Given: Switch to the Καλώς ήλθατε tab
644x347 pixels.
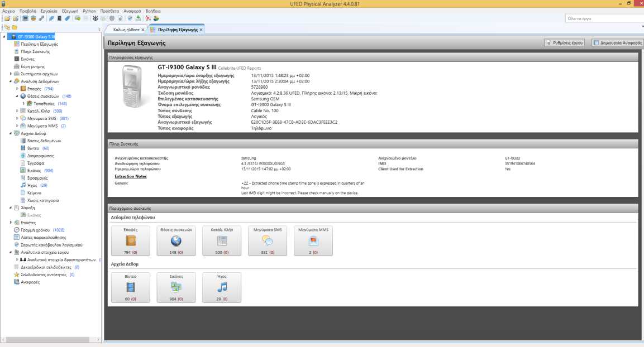Looking at the screenshot, I should point(126,30).
